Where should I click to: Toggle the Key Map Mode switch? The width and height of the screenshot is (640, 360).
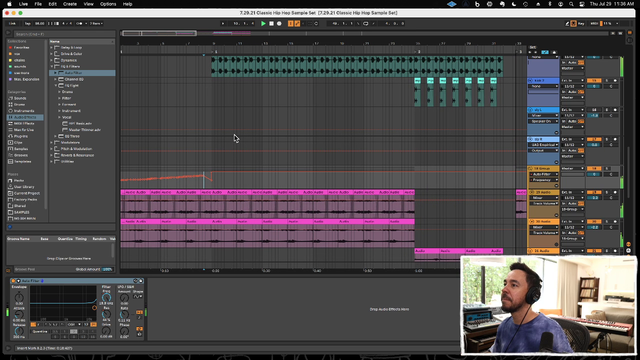point(581,24)
